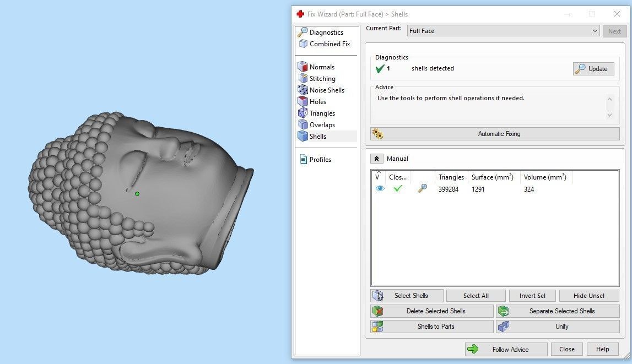Toggle shell visibility eye icon
Screen dimensions: 632x364
tap(380, 188)
